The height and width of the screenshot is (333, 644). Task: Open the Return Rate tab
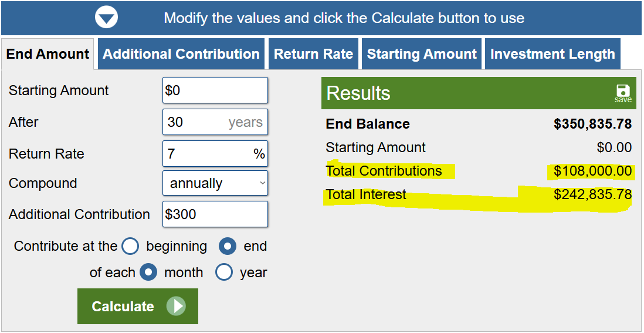tap(313, 54)
